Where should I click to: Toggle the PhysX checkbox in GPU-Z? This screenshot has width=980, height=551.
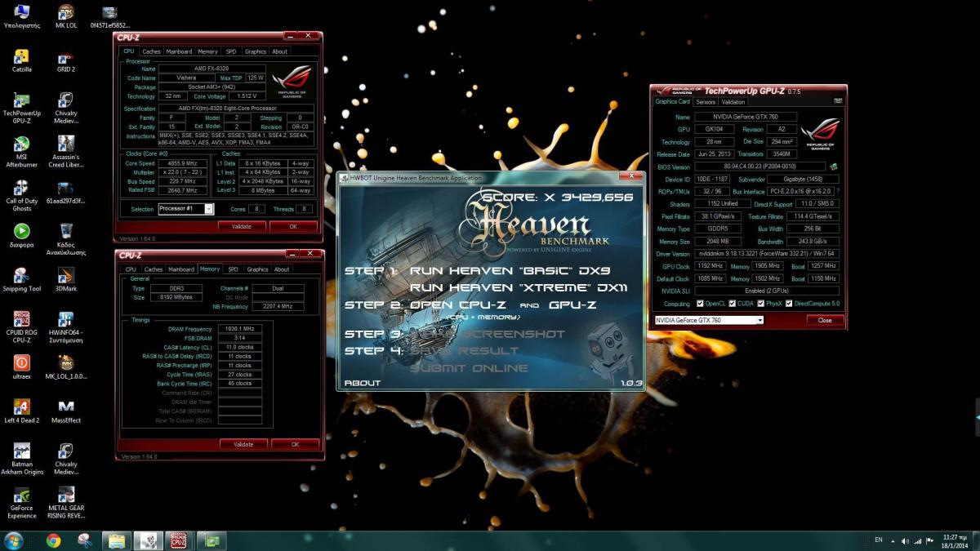coord(759,304)
